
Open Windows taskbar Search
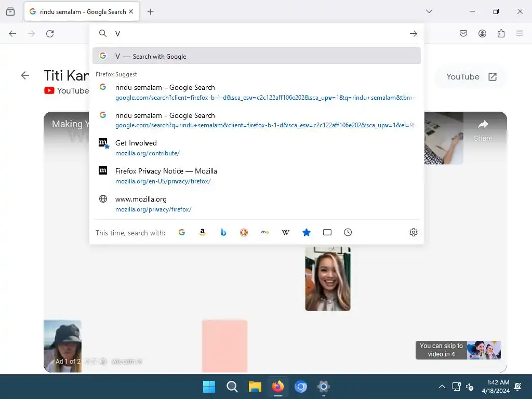point(232,387)
